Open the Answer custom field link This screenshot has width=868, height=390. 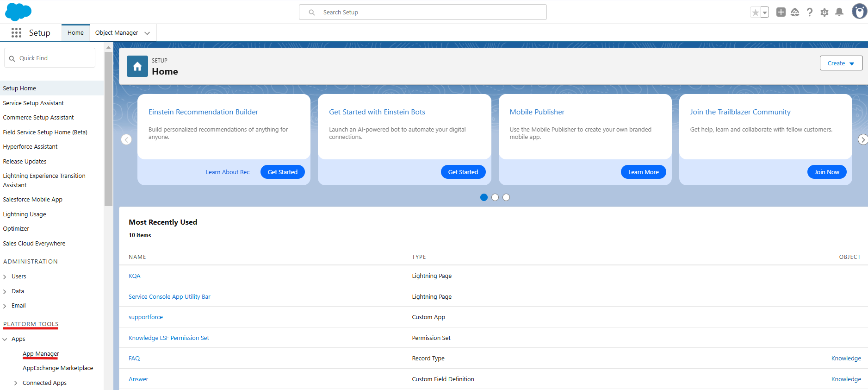(138, 379)
